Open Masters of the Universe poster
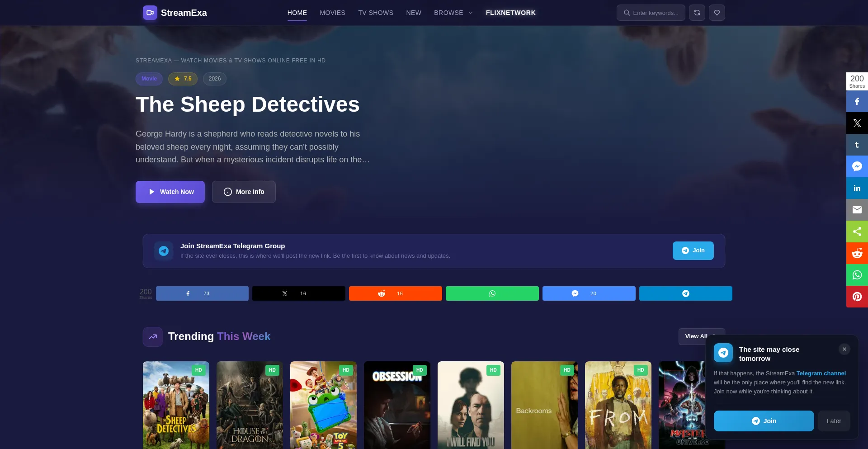The image size is (868, 449). click(682, 405)
